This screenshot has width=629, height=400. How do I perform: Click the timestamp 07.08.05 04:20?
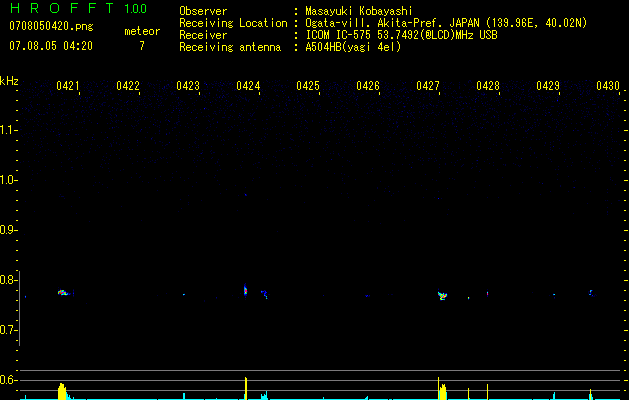point(51,46)
